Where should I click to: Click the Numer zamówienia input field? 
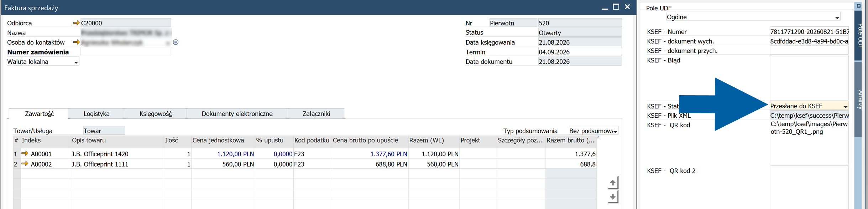(126, 52)
